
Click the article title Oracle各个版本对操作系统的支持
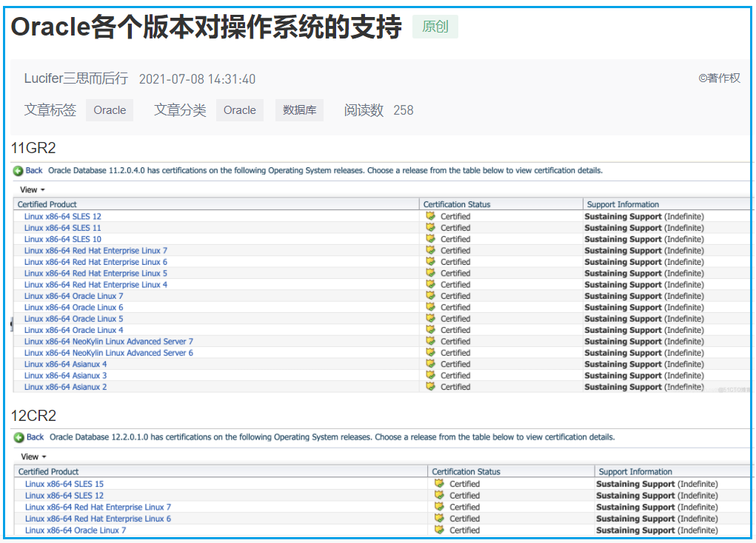coord(206,27)
